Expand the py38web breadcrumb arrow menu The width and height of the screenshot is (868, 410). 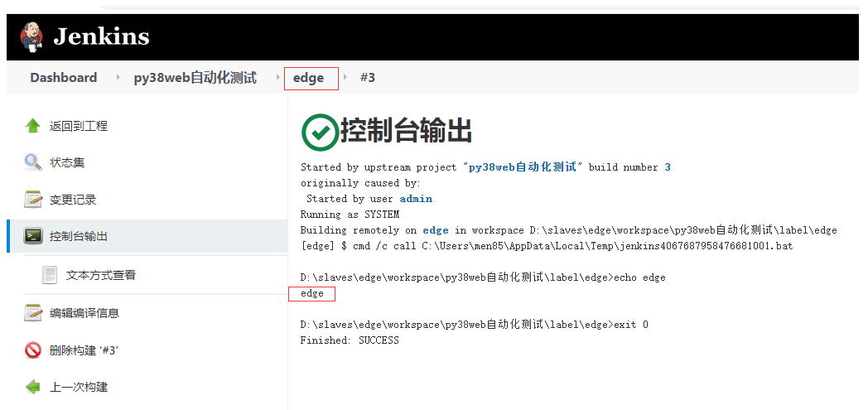click(x=276, y=78)
